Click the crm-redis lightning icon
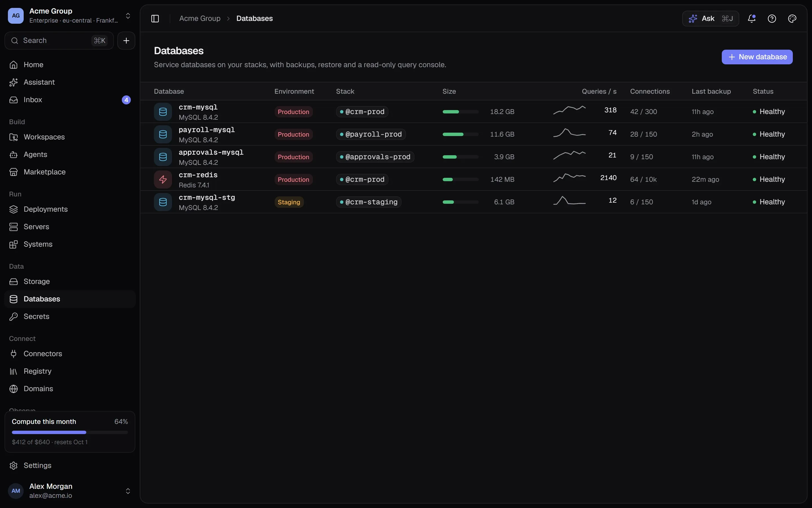This screenshot has height=508, width=812. coord(163,179)
